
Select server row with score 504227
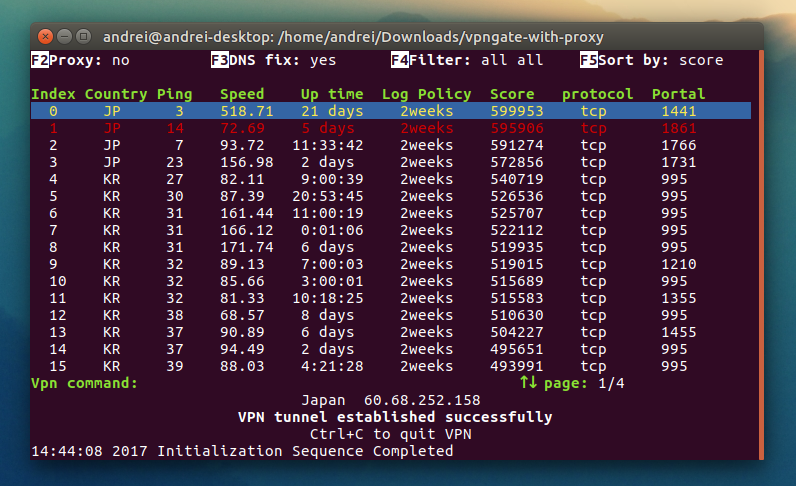391,332
